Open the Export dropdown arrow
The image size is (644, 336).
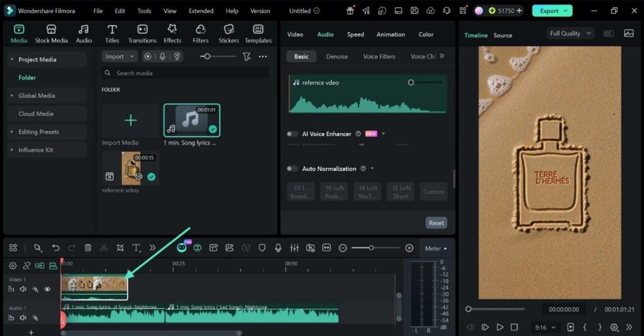coord(565,11)
